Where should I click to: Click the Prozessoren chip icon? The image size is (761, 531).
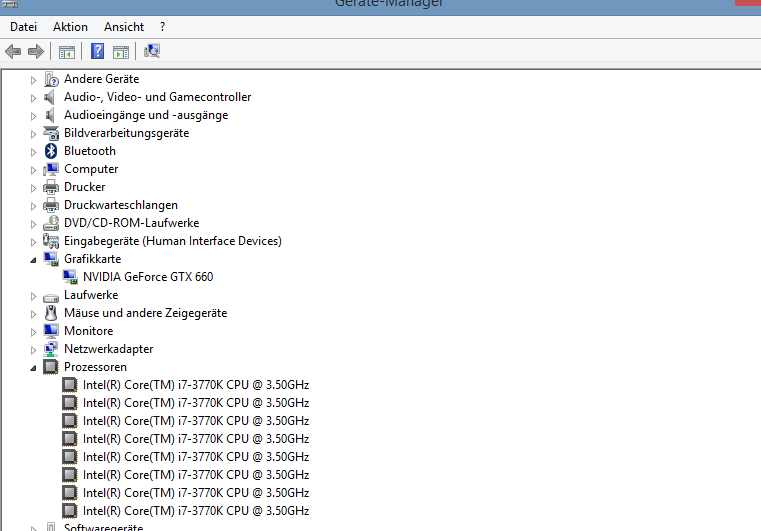click(50, 367)
